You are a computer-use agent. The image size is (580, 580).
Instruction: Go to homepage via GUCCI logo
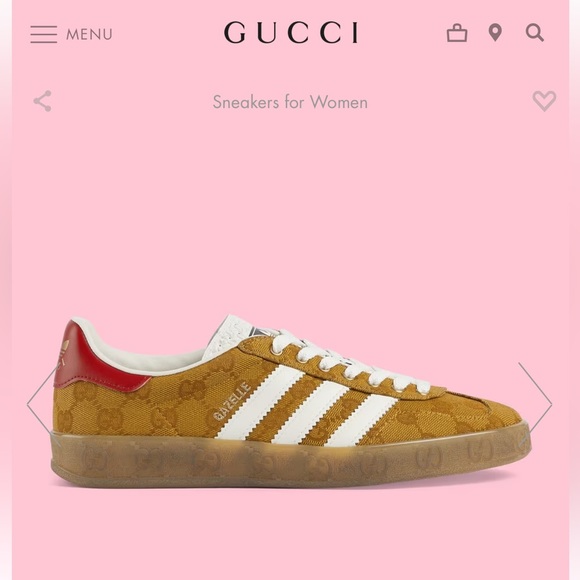[291, 33]
